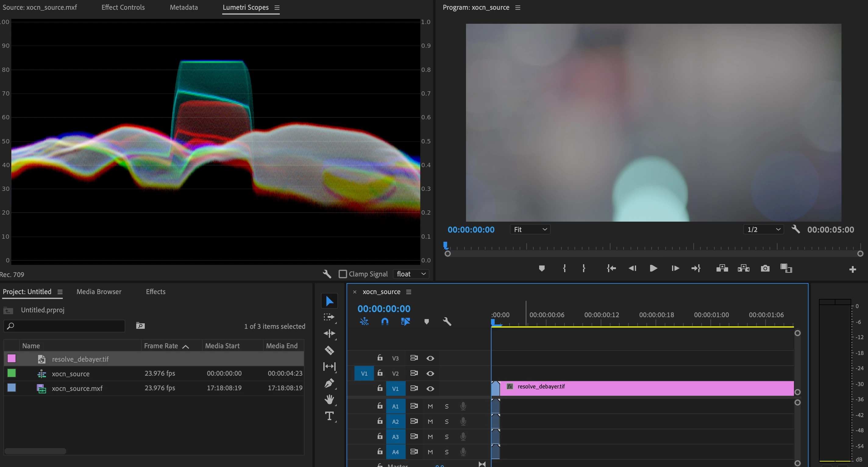Open the Media Browser tab
Image resolution: width=868 pixels, height=467 pixels.
coord(99,292)
